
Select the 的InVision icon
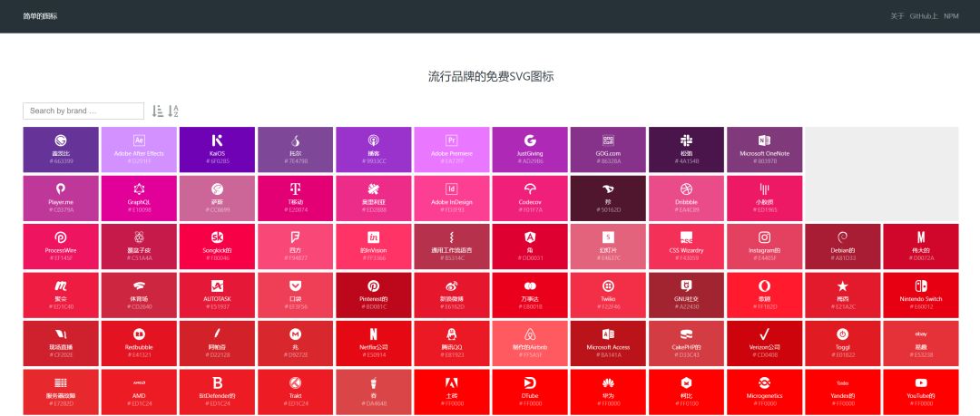(373, 247)
